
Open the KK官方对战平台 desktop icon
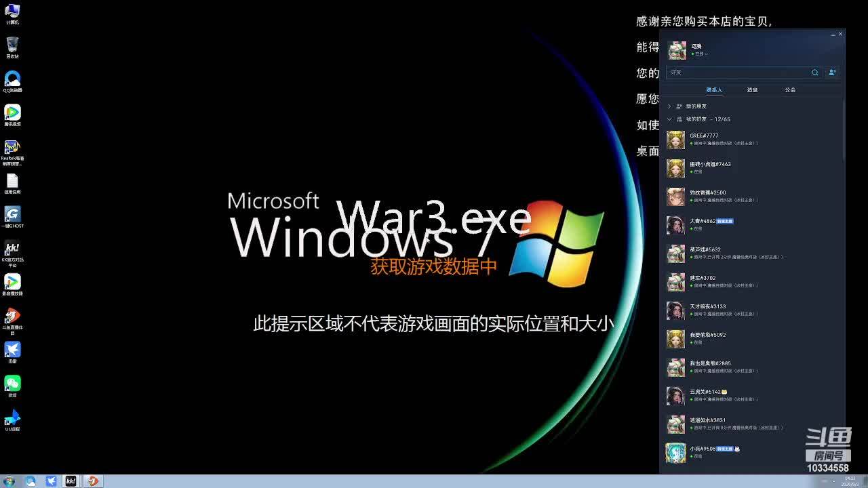tap(12, 253)
